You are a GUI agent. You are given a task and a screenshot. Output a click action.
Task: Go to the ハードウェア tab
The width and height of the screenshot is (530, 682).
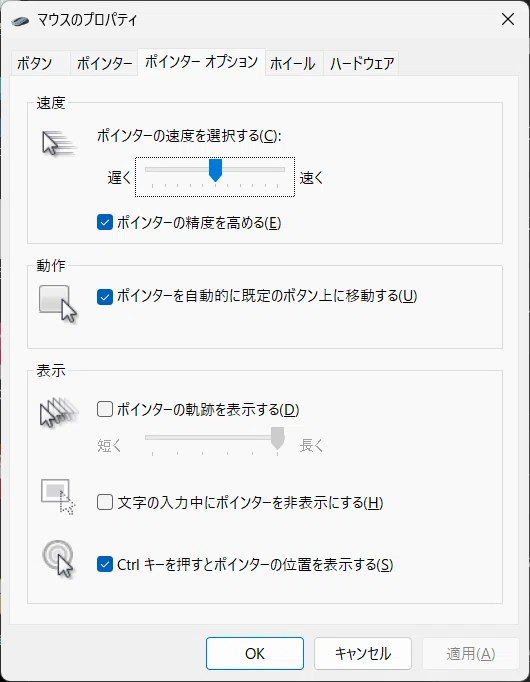362,64
